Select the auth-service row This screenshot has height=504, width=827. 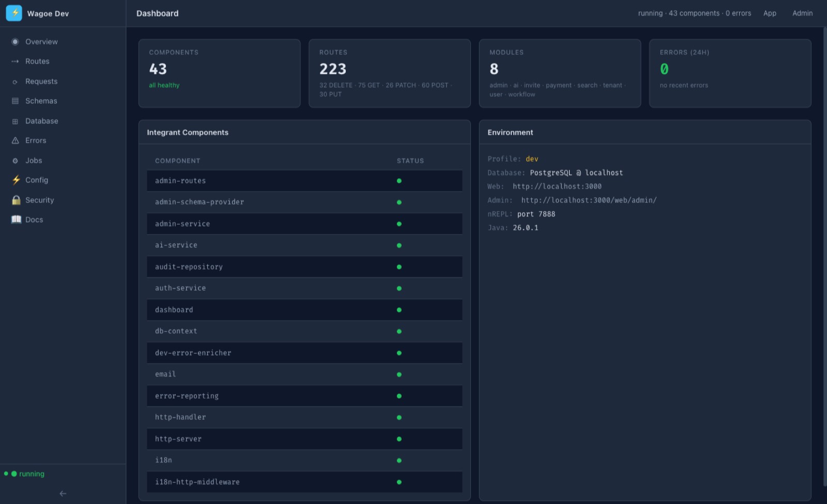coord(304,289)
